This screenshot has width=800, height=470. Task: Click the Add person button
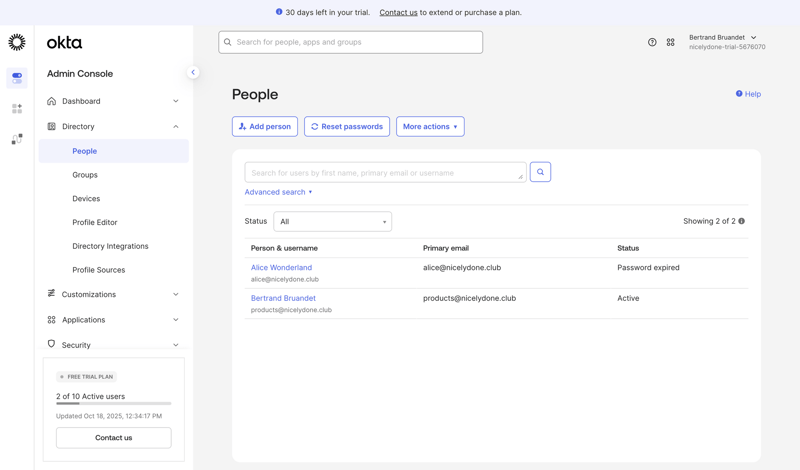[x=265, y=127]
